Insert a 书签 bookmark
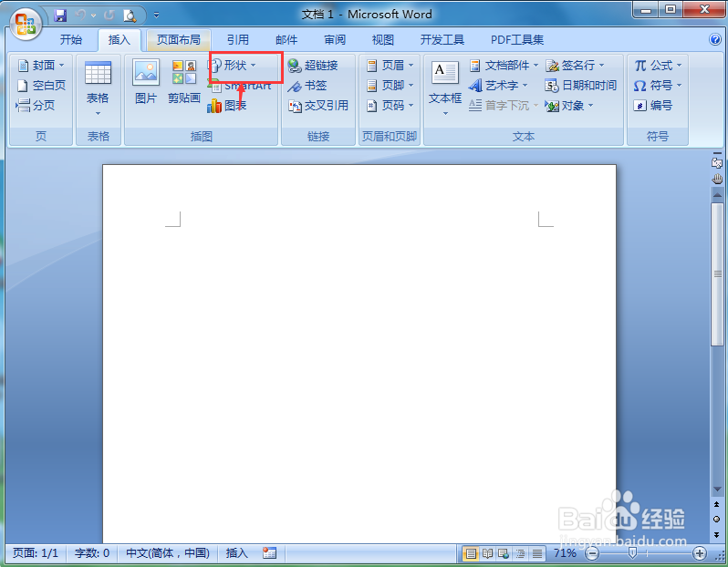This screenshot has width=728, height=567. [x=307, y=86]
